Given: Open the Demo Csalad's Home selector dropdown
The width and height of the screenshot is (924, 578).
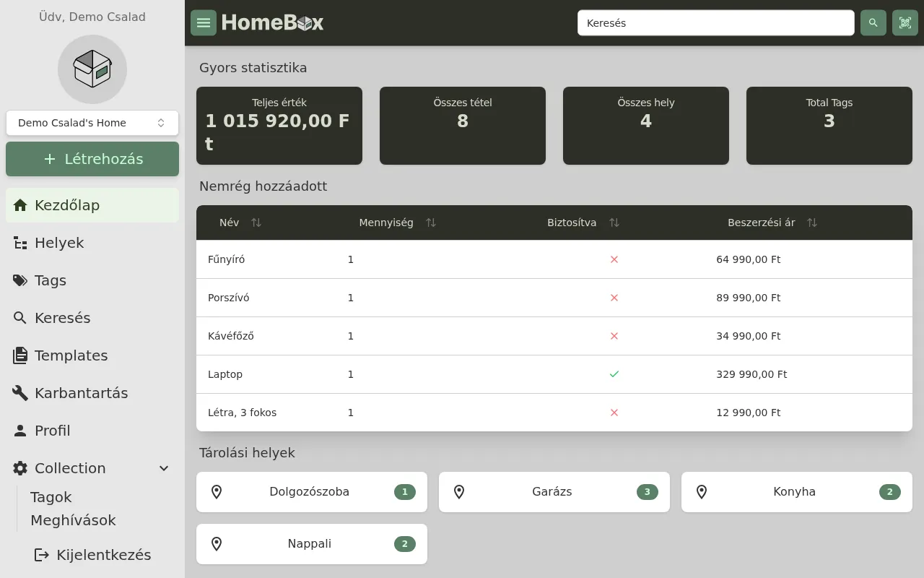Looking at the screenshot, I should (92, 123).
